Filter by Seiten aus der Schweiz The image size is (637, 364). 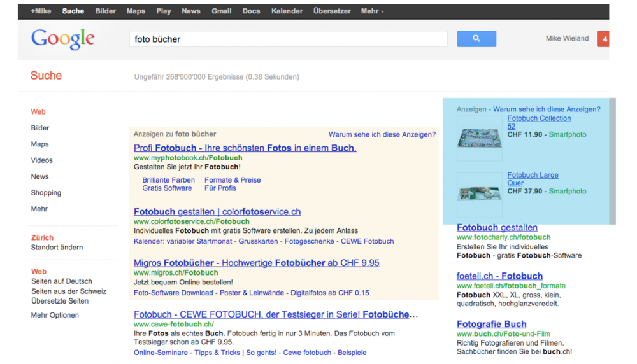pyautogui.click(x=69, y=291)
